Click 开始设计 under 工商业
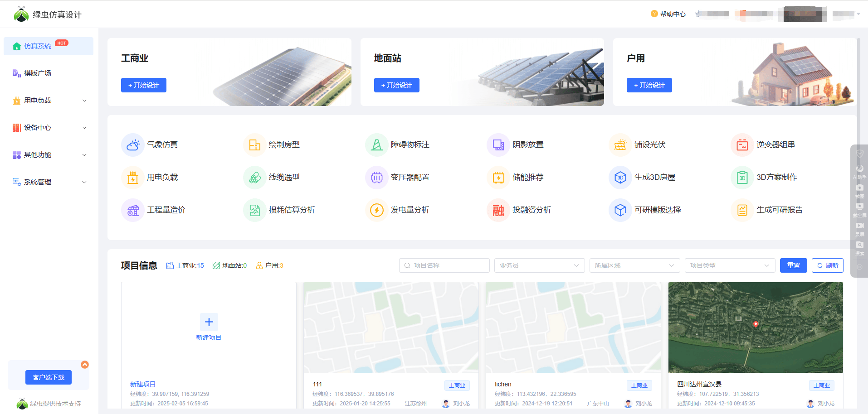The height and width of the screenshot is (414, 868). (144, 85)
